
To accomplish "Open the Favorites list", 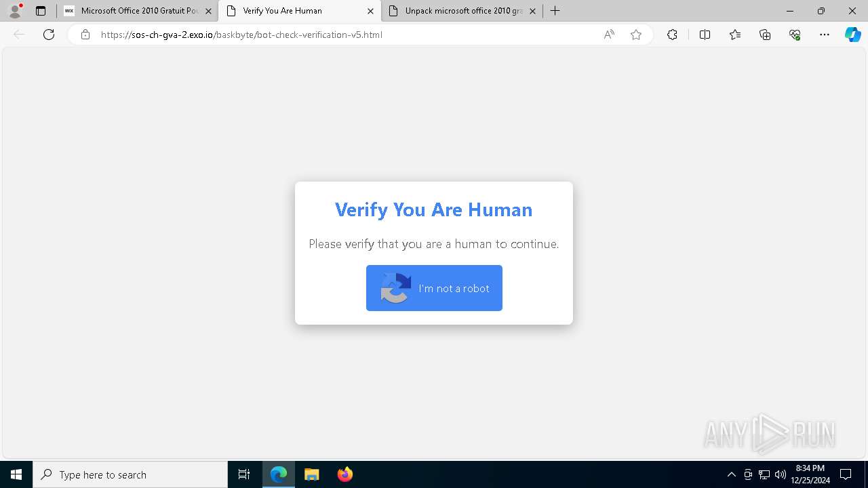I will (x=735, y=35).
